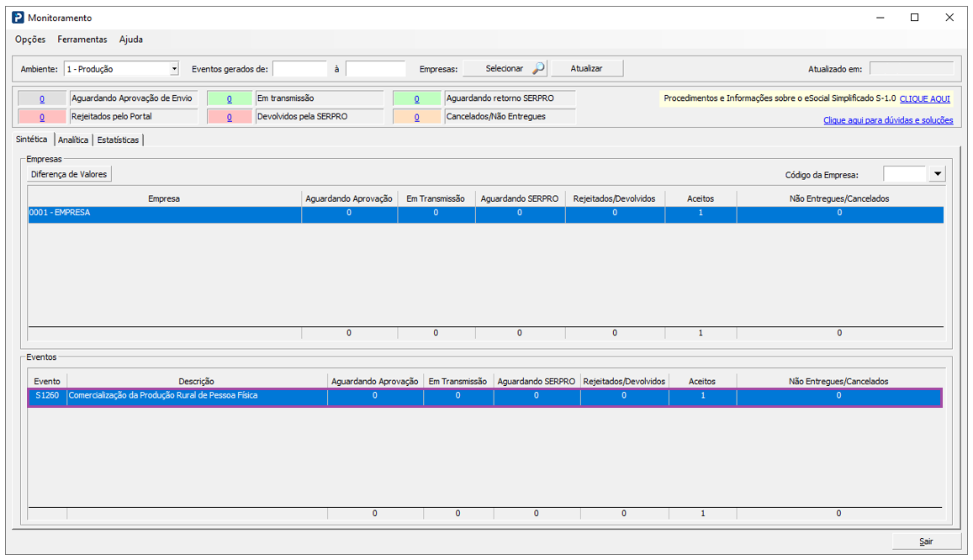The width and height of the screenshot is (973, 560).
Task: Switch to the Estatísticas tab
Action: [x=118, y=140]
